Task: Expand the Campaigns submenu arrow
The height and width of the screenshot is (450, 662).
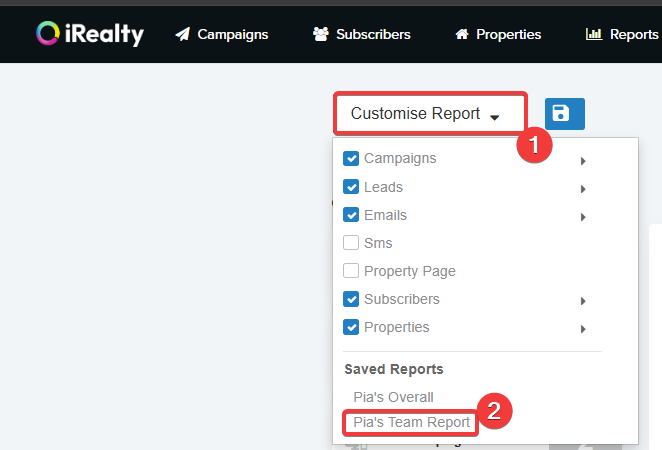Action: pyautogui.click(x=582, y=160)
